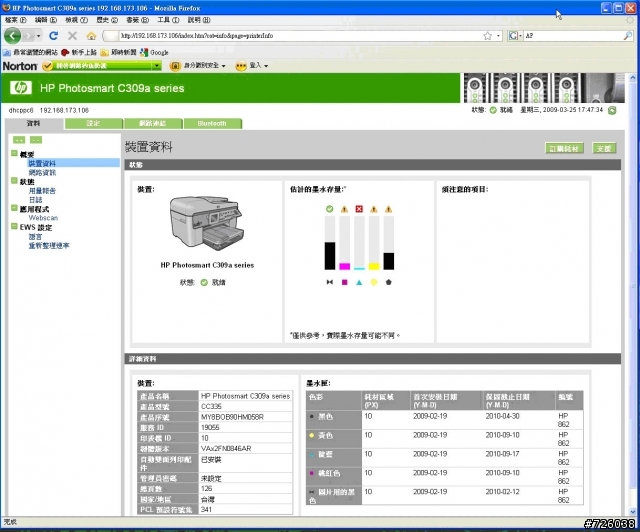Click the Norton logo
Image resolution: width=640 pixels, height=532 pixels.
pyautogui.click(x=20, y=66)
